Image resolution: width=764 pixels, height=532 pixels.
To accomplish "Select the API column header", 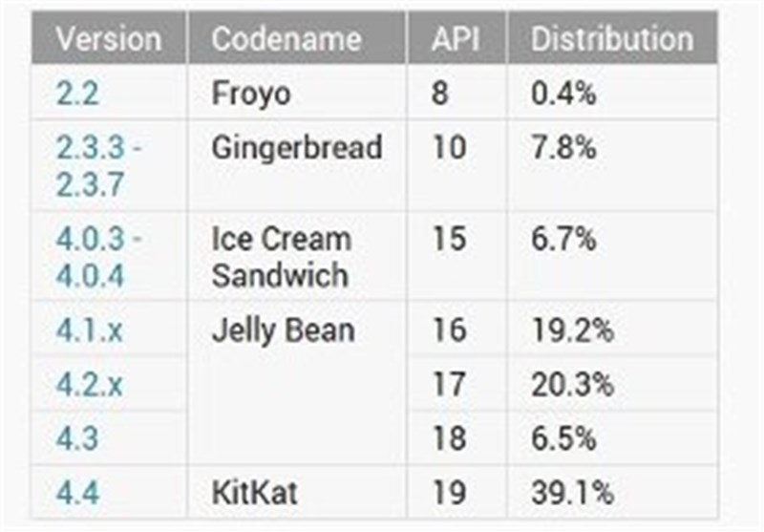I will 456,39.
